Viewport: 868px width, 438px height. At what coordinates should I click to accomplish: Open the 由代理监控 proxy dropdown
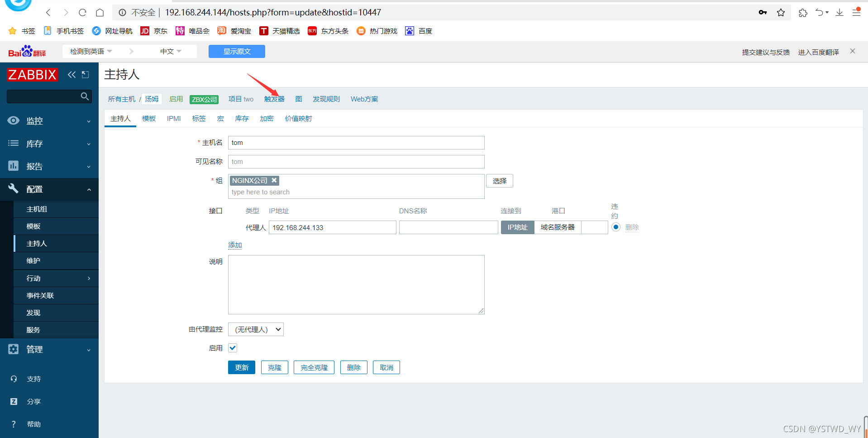coord(256,329)
